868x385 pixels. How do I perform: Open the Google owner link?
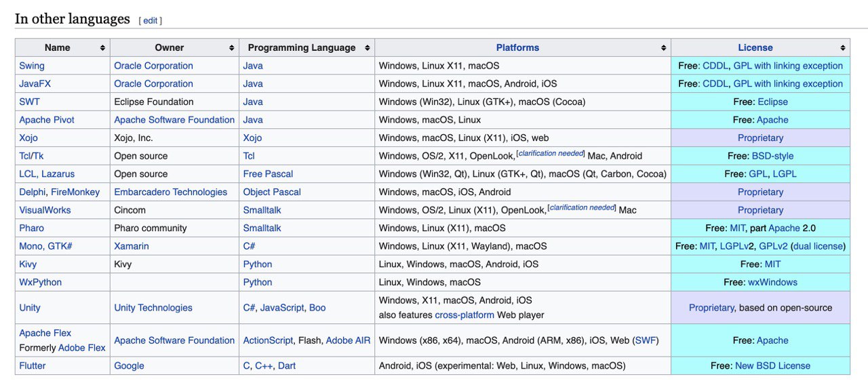click(x=129, y=366)
